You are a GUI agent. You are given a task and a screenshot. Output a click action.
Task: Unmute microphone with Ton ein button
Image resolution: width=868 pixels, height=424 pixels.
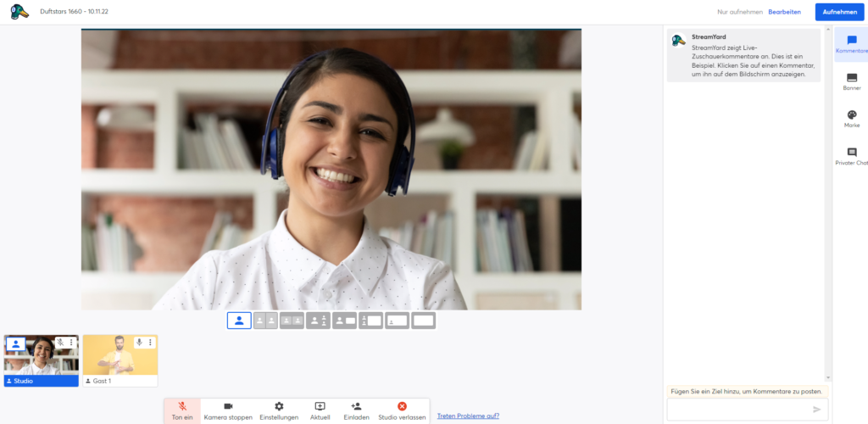(182, 410)
